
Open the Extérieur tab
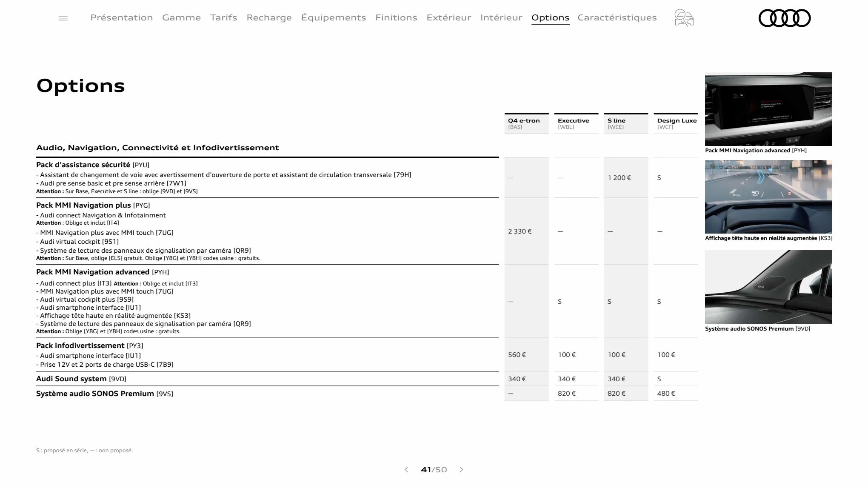pos(449,17)
